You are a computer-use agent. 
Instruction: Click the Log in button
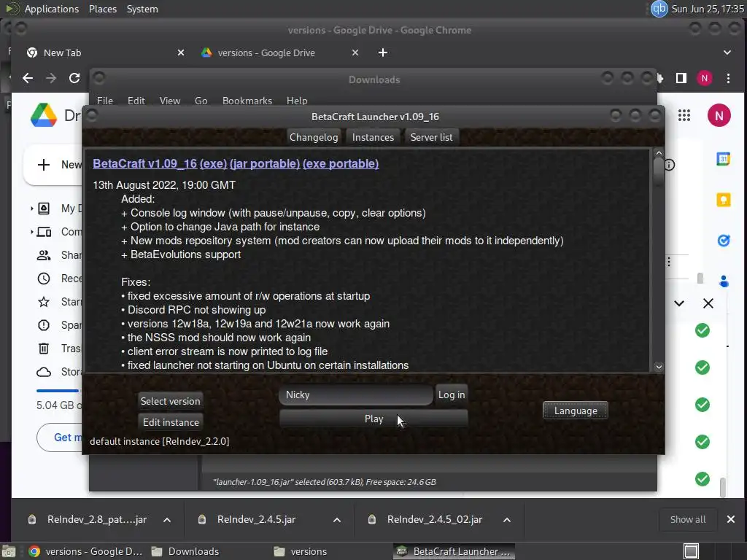(x=451, y=394)
